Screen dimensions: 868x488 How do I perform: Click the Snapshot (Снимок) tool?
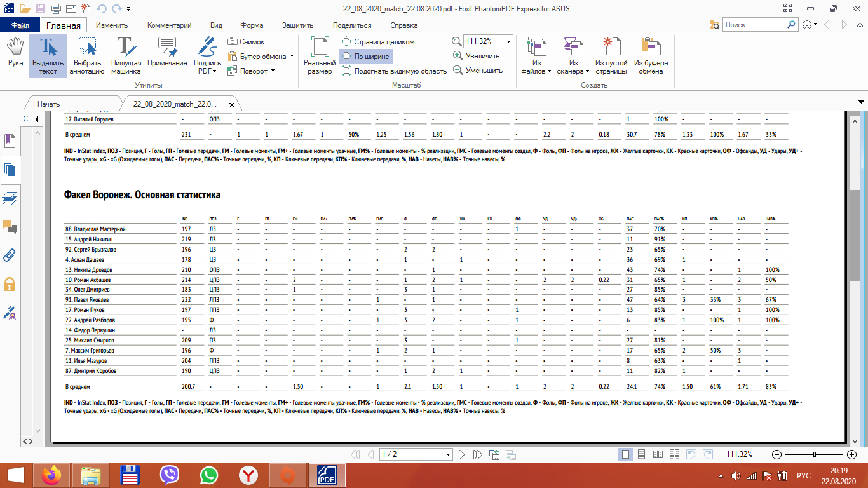point(246,41)
